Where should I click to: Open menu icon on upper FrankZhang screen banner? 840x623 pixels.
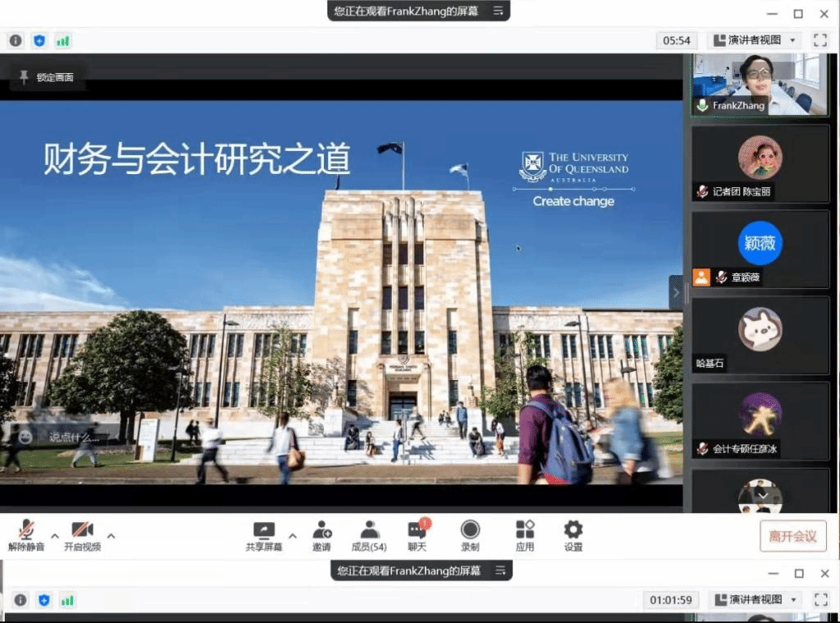pyautogui.click(x=498, y=11)
